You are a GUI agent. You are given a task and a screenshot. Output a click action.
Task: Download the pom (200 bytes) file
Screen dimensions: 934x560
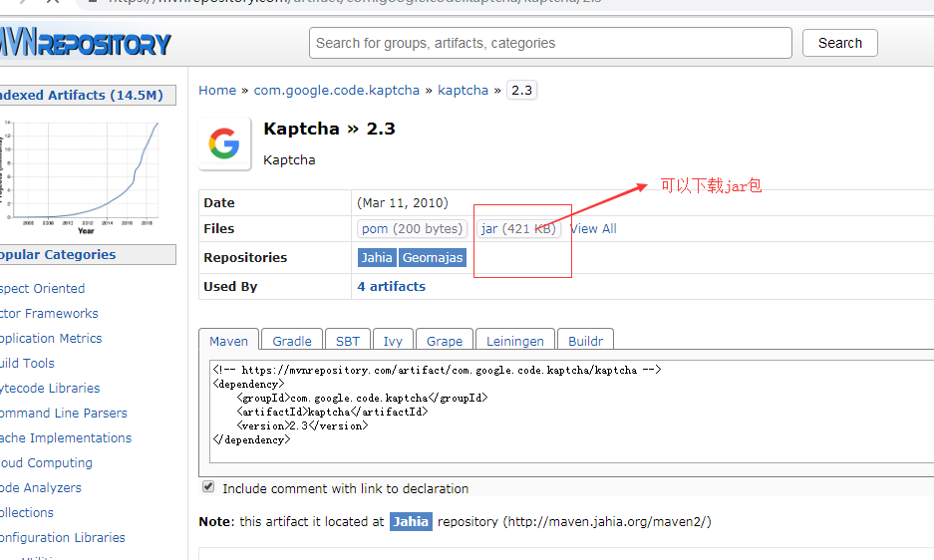(x=413, y=229)
